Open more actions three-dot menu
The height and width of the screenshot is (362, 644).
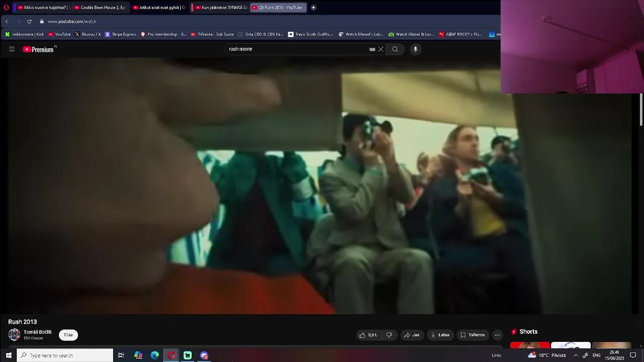coord(497,335)
